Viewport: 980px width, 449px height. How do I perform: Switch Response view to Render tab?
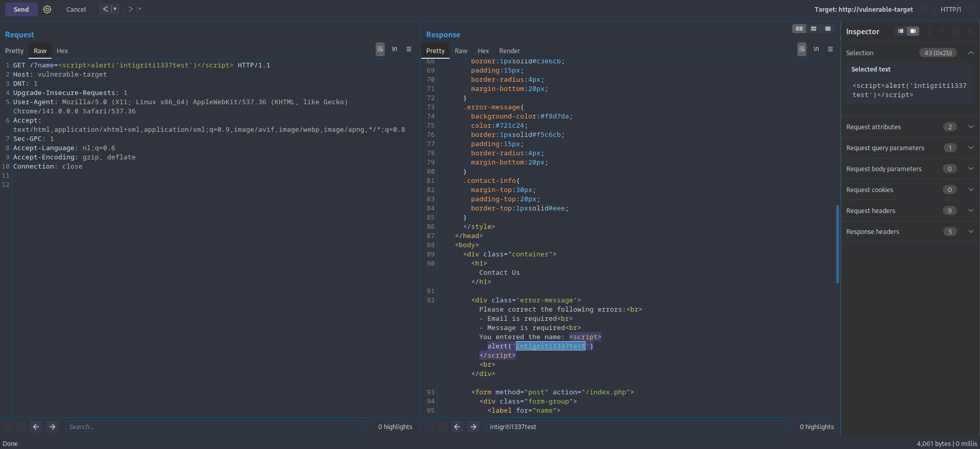(509, 51)
